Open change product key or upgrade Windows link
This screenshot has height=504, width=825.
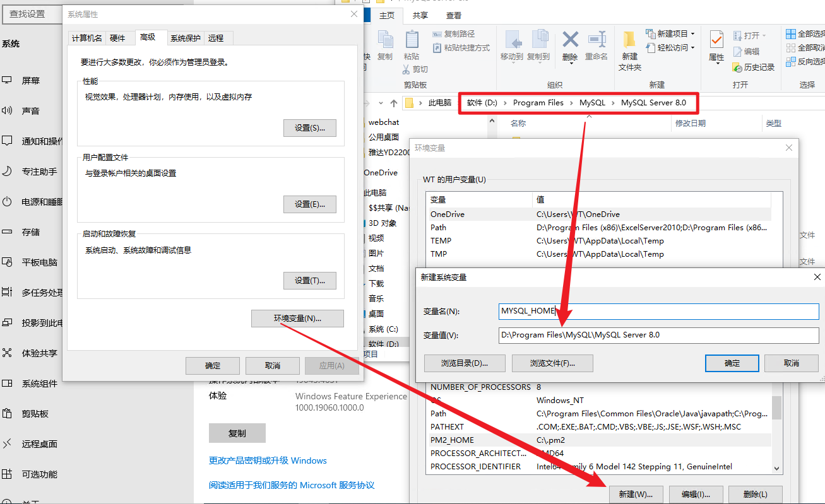pos(268,461)
